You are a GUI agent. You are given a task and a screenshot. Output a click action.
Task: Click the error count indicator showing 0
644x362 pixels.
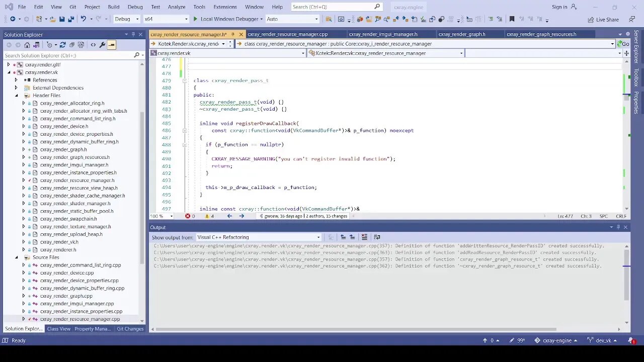click(x=190, y=216)
